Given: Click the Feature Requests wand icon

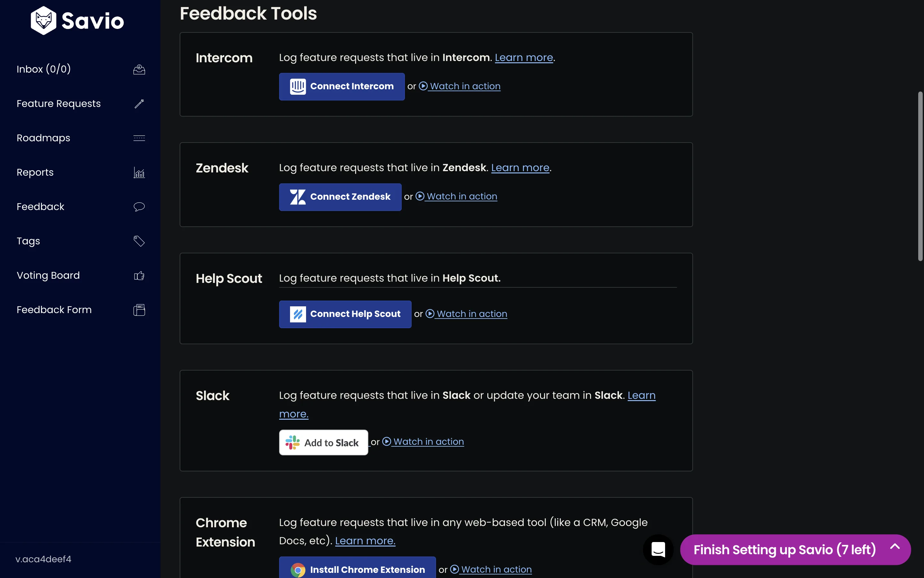Looking at the screenshot, I should click(x=139, y=104).
